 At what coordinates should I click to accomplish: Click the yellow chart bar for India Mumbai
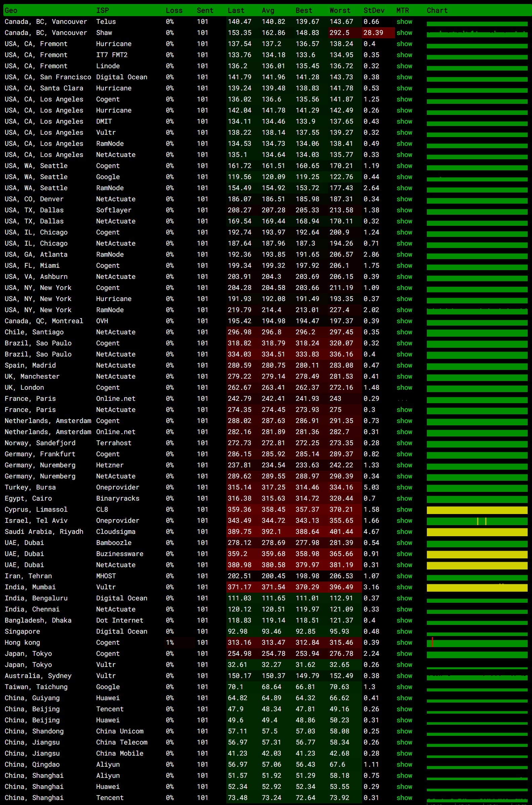tap(477, 588)
